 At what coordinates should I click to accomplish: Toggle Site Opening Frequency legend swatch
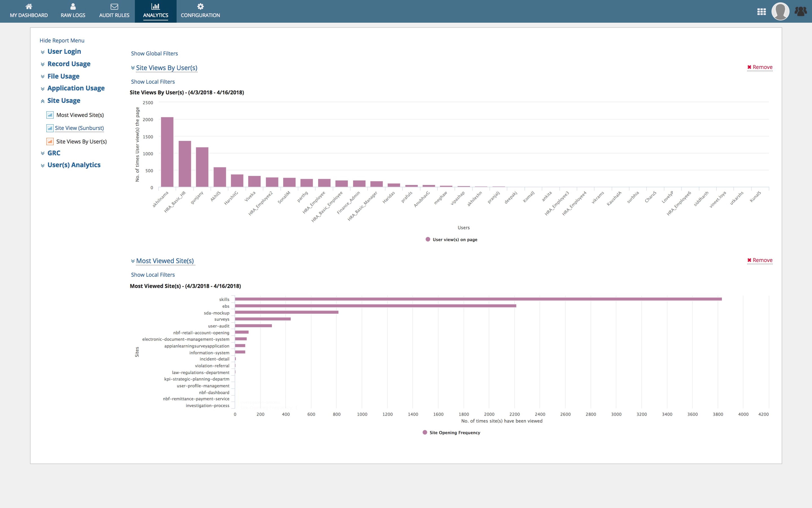pyautogui.click(x=425, y=432)
